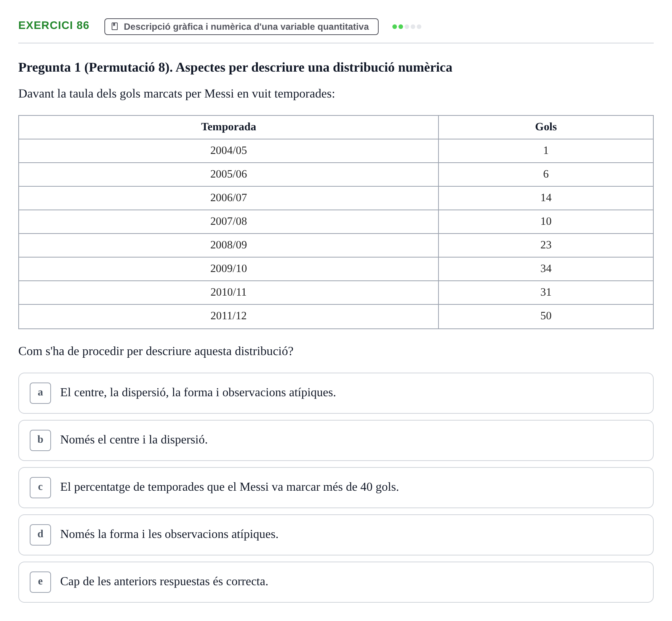Click the EXERCICI 86 heading
The width and height of the screenshot is (672, 621).
pyautogui.click(x=54, y=26)
